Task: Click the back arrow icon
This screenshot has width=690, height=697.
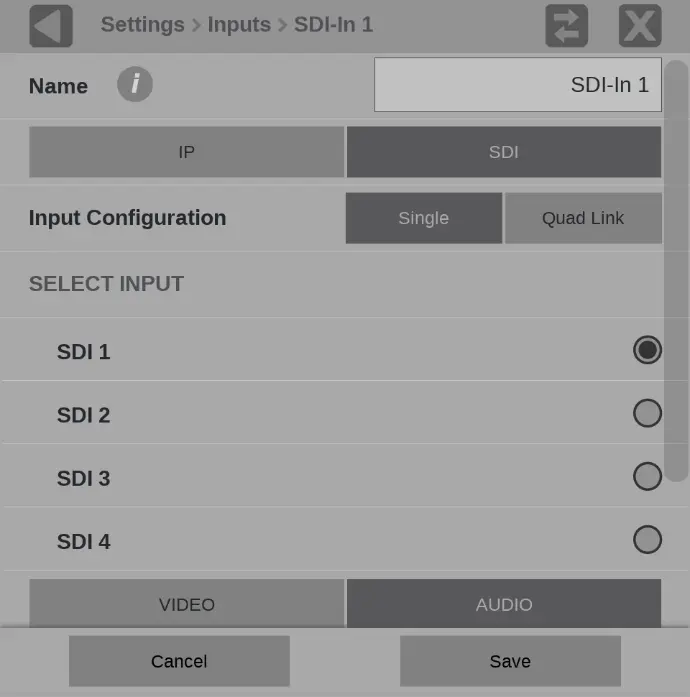Action: pyautogui.click(x=51, y=26)
